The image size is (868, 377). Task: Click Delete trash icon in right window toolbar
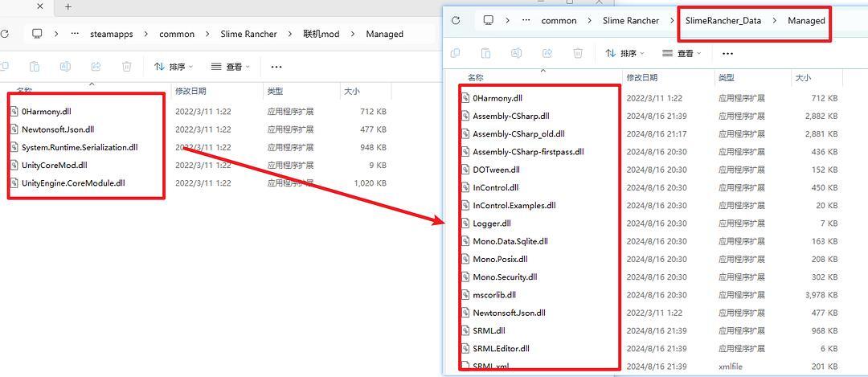point(578,53)
